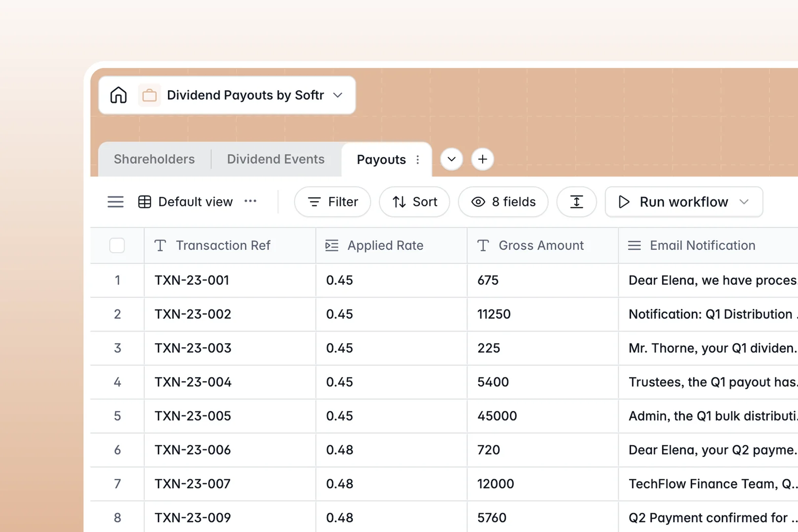Select gross amount cell 5760
798x532 pixels.
click(x=542, y=517)
